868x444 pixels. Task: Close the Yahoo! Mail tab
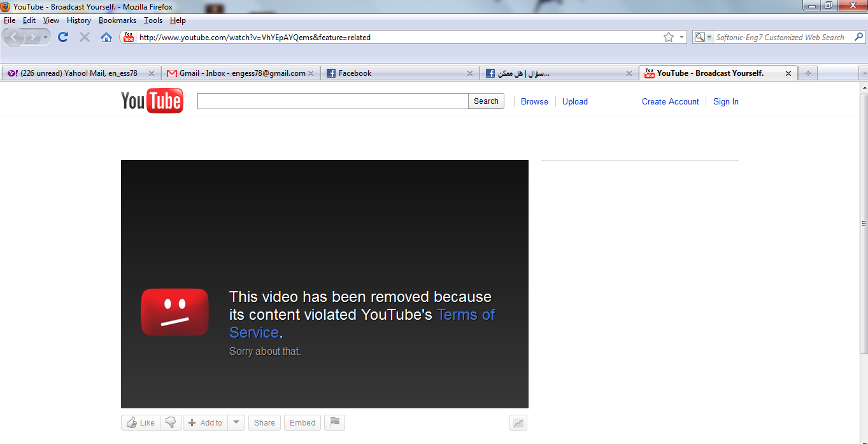pyautogui.click(x=151, y=73)
